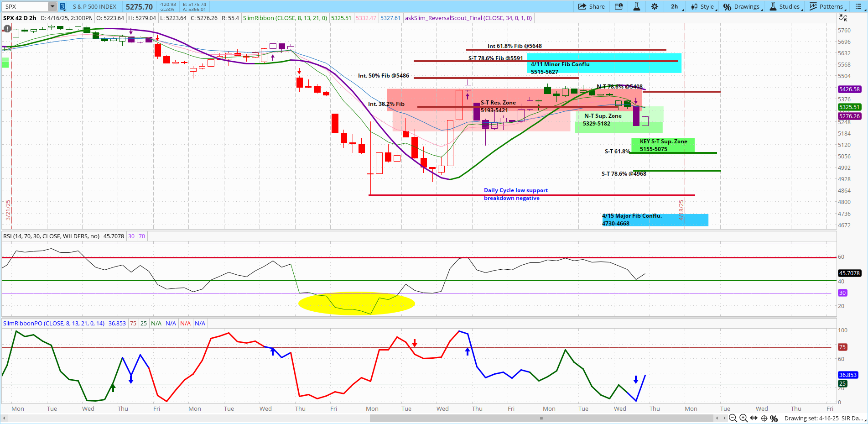Open the chart notes icon next to Share
Viewport: 868px width, 424px height.
(x=619, y=6)
